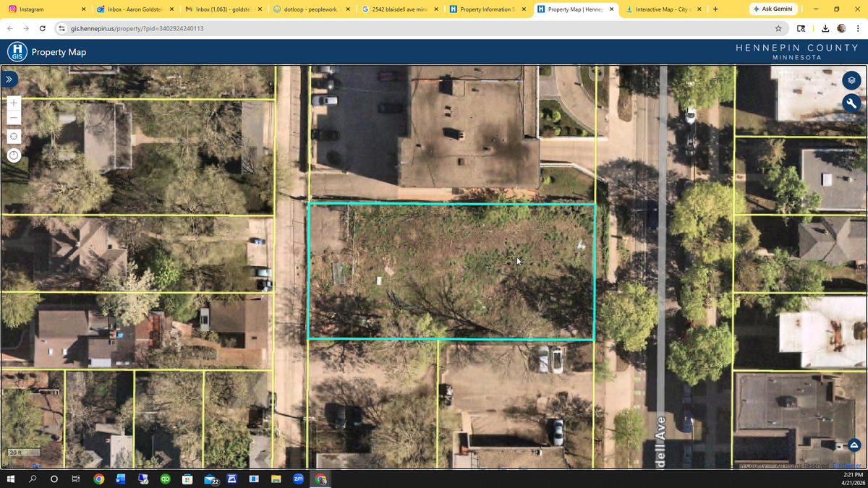Image resolution: width=868 pixels, height=488 pixels.
Task: Click the find my location crosshair icon
Action: click(13, 136)
